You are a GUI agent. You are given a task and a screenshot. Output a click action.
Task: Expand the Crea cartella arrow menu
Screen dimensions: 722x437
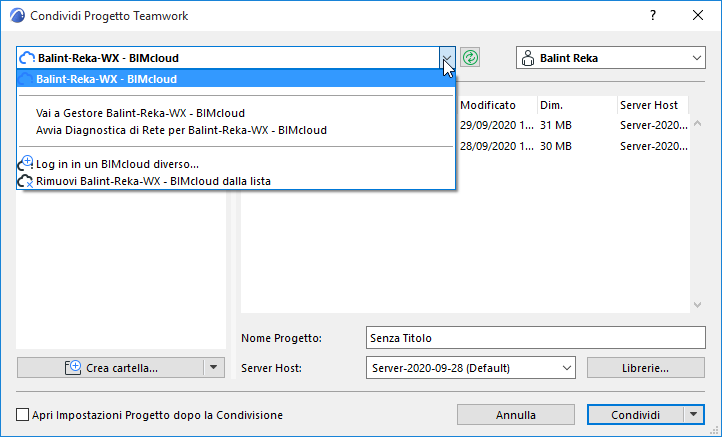point(214,368)
